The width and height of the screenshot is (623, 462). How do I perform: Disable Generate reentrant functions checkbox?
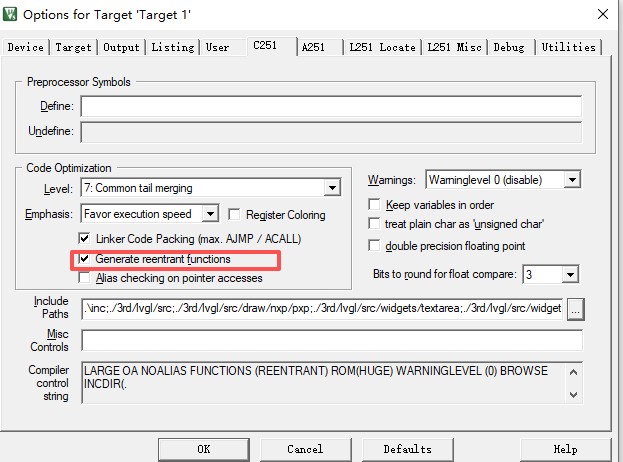click(85, 259)
